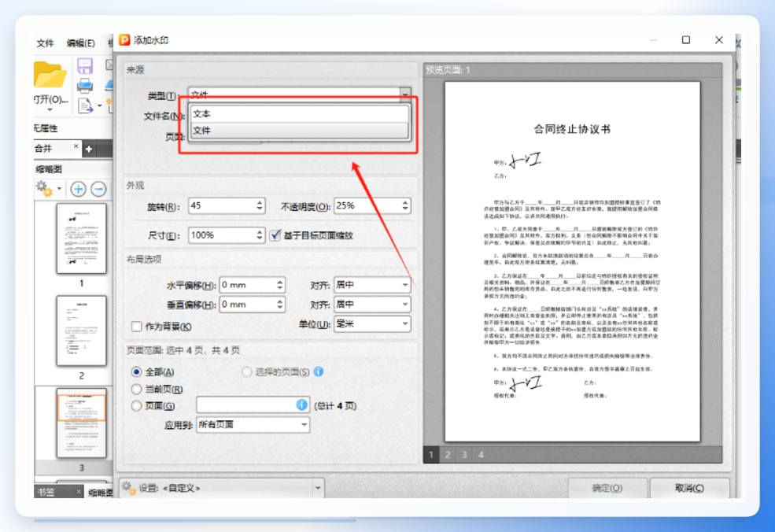Open the 应用到 所有页面 dropdown

coord(253,425)
